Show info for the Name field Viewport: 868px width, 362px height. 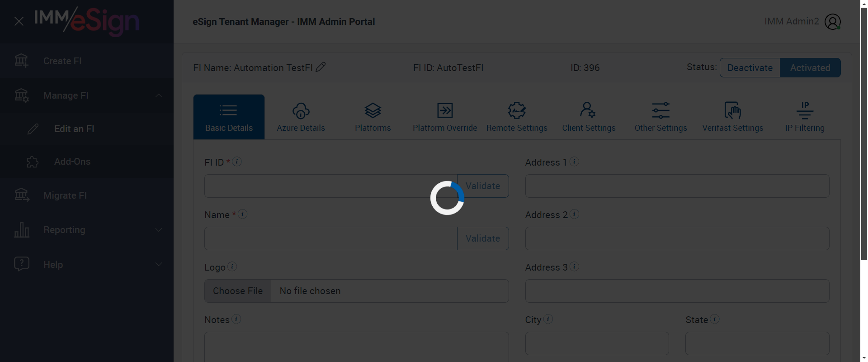243,214
